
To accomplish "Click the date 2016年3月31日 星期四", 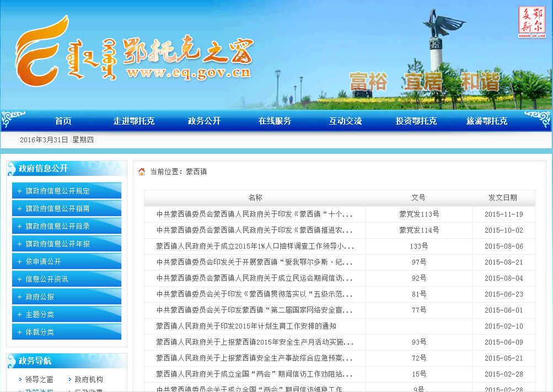I will pyautogui.click(x=56, y=139).
